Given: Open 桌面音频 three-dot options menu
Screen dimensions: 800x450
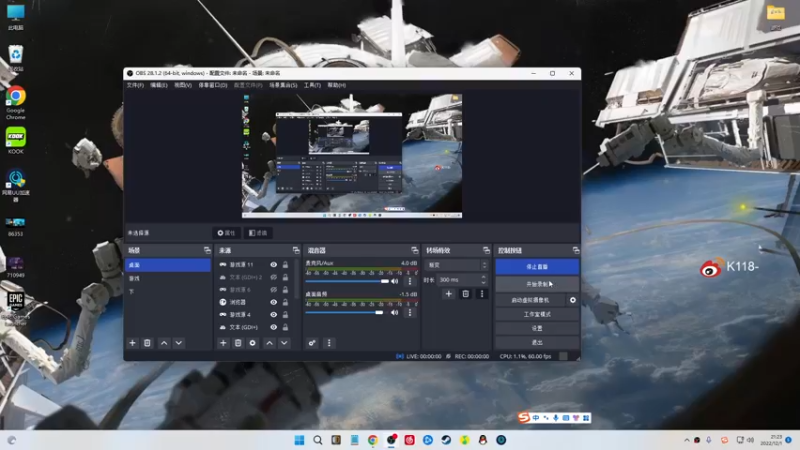Looking at the screenshot, I should point(410,312).
